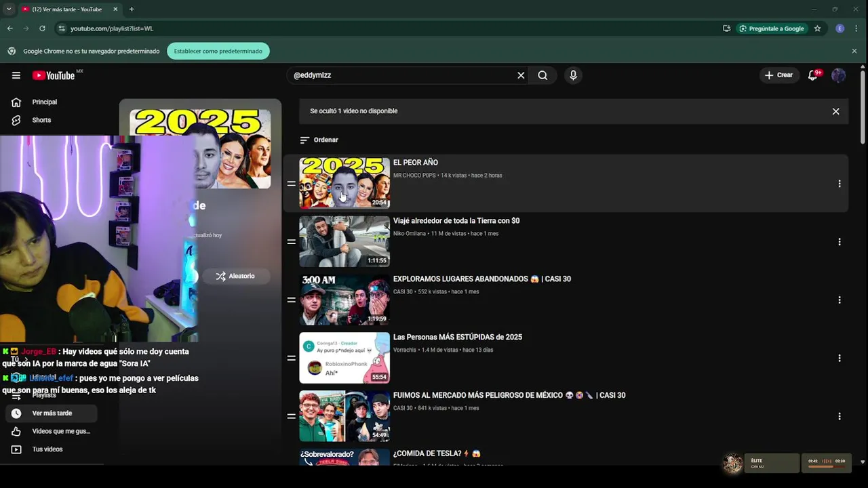Activate voice search microphone
Viewport: 868px width, 488px height.
573,75
